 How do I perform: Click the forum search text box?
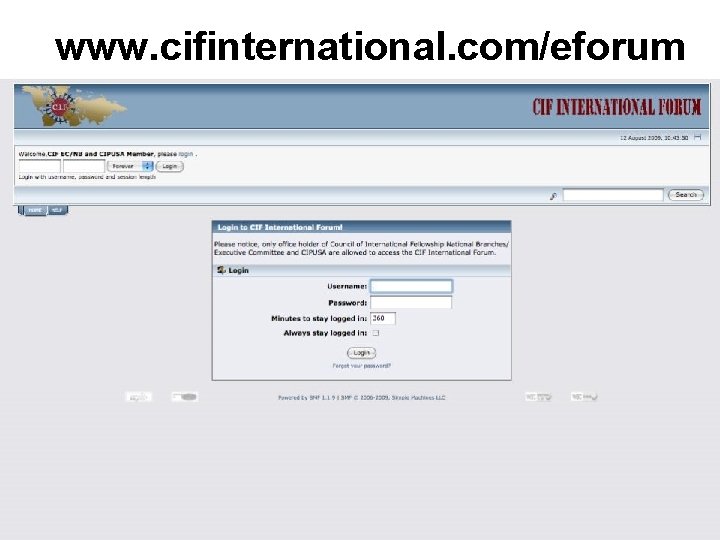tap(613, 195)
